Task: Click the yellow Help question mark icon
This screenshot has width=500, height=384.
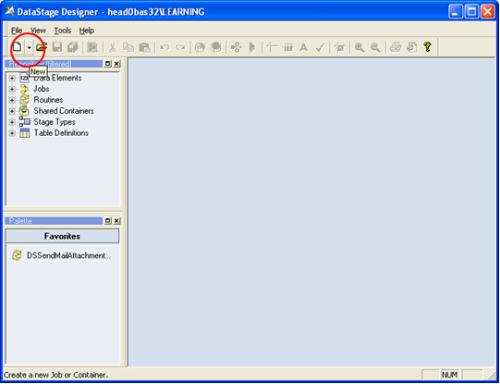Action: (428, 47)
